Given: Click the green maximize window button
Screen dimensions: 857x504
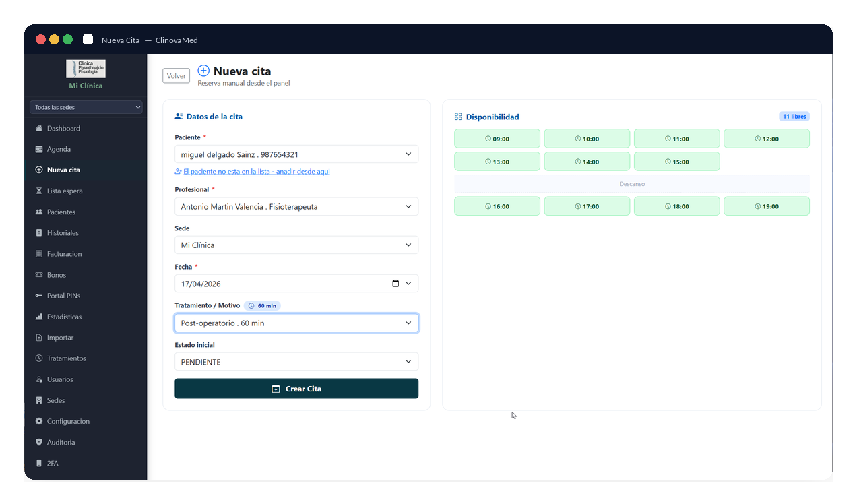Looking at the screenshot, I should [x=67, y=40].
